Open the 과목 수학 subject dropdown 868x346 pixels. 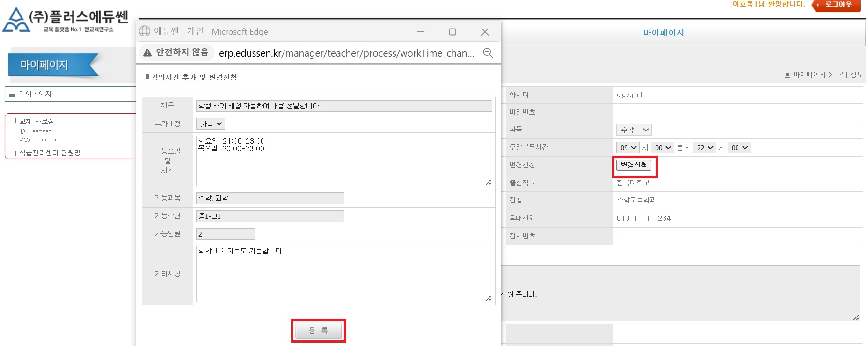[634, 130]
